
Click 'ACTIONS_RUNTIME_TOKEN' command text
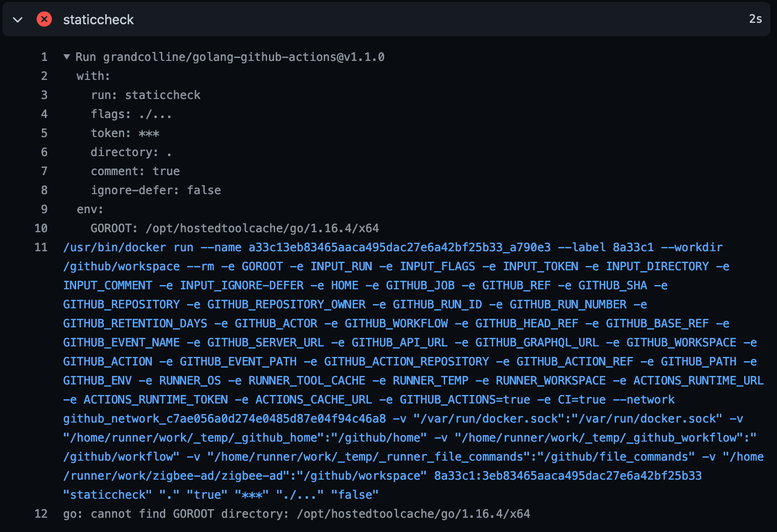tap(156, 400)
